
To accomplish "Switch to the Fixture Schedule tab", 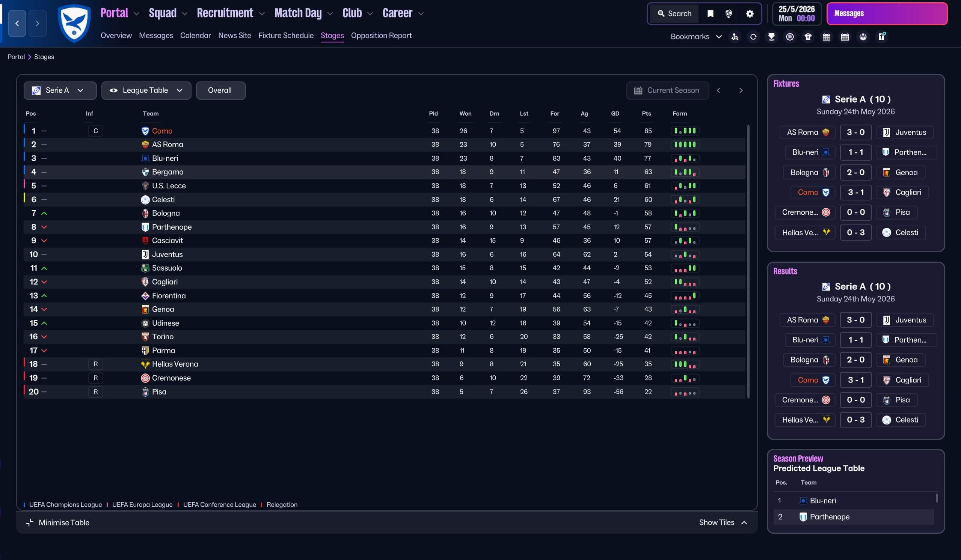I will (x=286, y=35).
